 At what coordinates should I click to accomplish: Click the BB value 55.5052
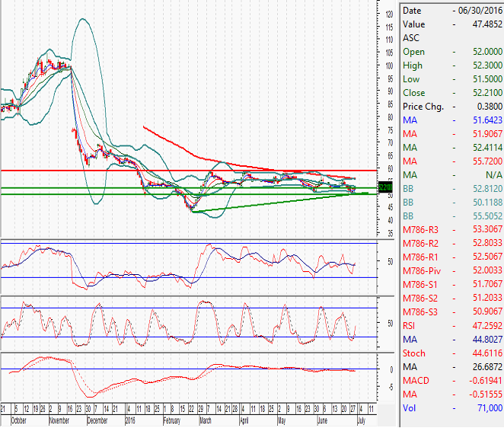[x=480, y=216]
